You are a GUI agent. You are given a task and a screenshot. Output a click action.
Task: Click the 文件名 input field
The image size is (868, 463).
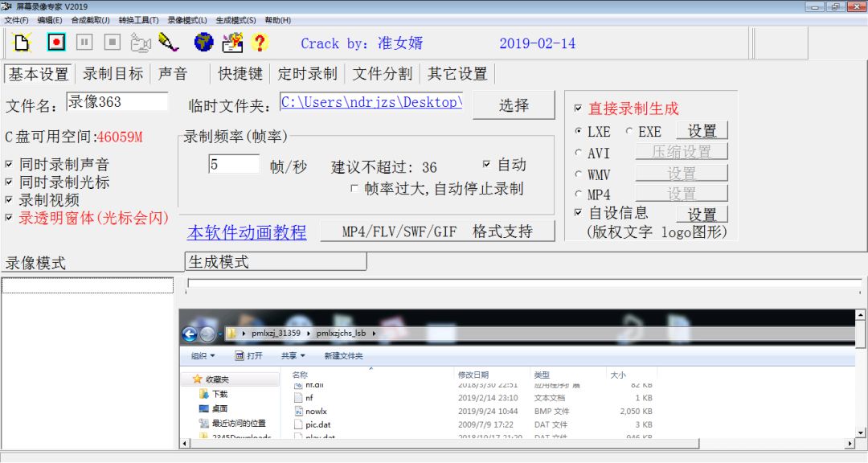[x=117, y=102]
